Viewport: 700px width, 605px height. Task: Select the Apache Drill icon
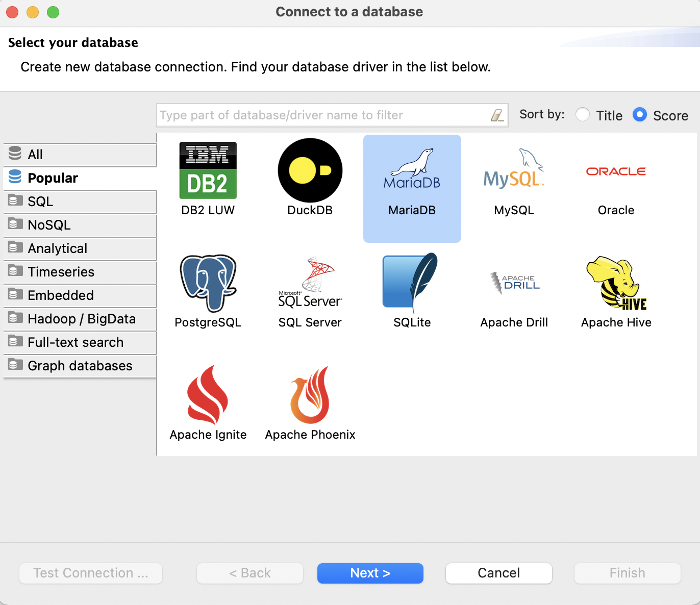click(514, 283)
